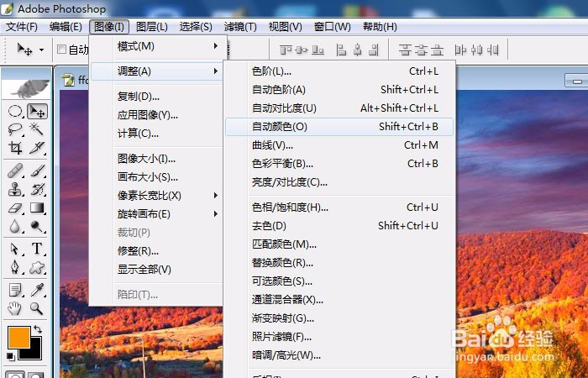Minimize the image document window
Screen dimensions: 588x378
point(578,81)
